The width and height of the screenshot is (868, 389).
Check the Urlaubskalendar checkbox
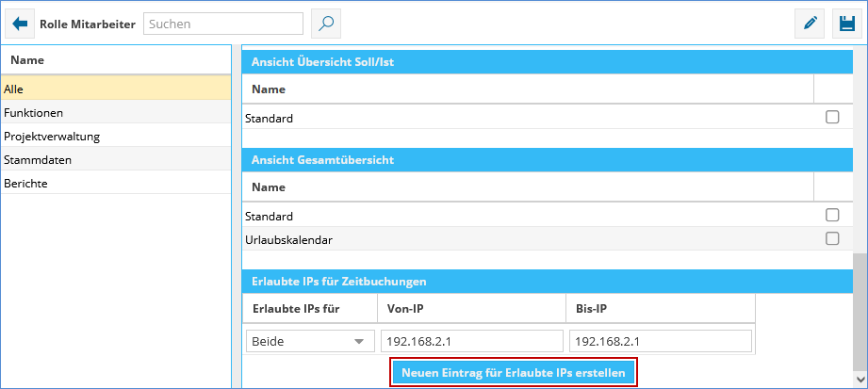pos(832,239)
